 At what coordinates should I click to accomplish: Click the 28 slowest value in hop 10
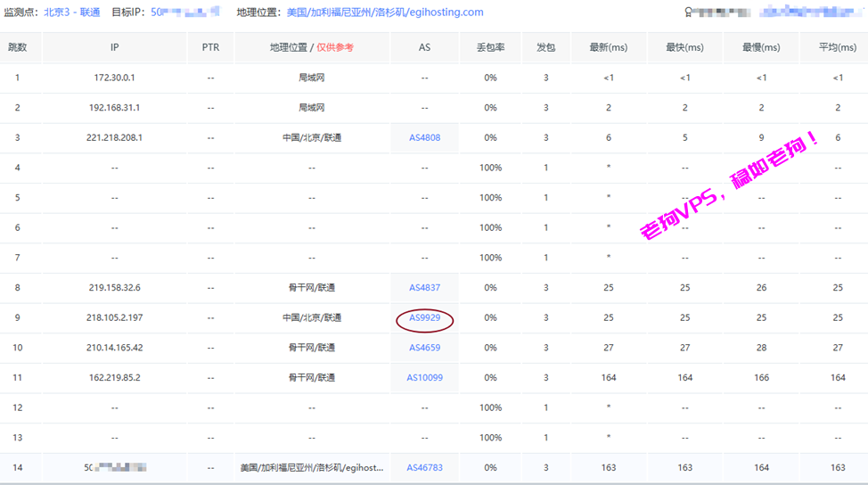tap(761, 348)
